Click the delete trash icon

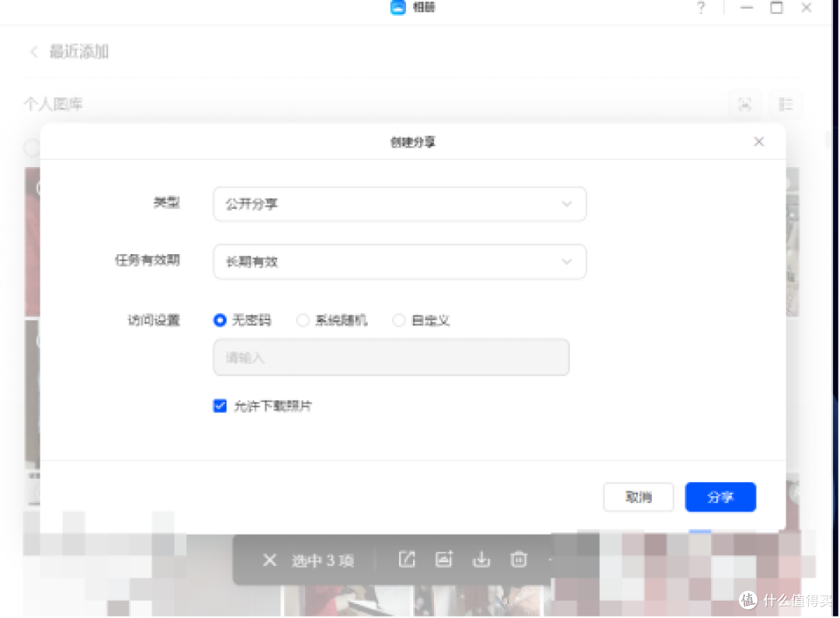pos(518,559)
